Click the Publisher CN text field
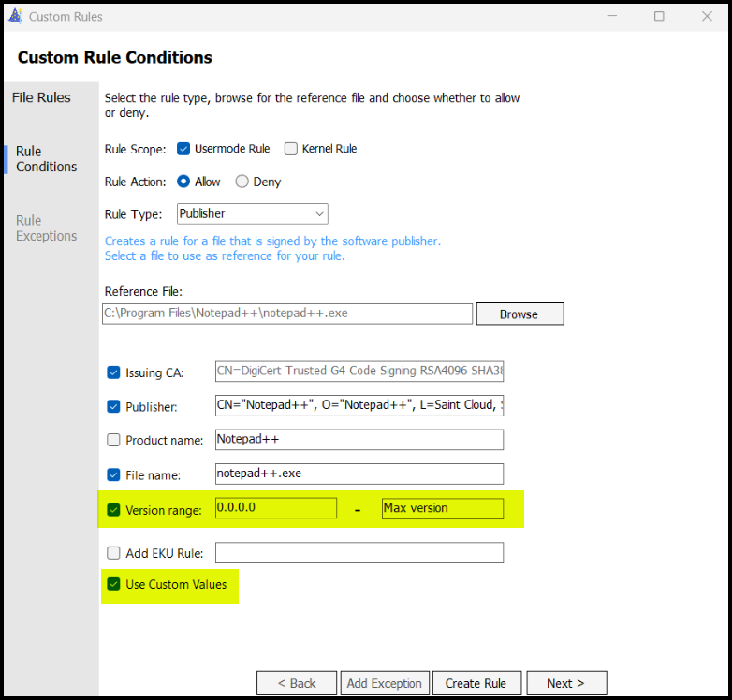Screen dimensions: 732x700 359,405
